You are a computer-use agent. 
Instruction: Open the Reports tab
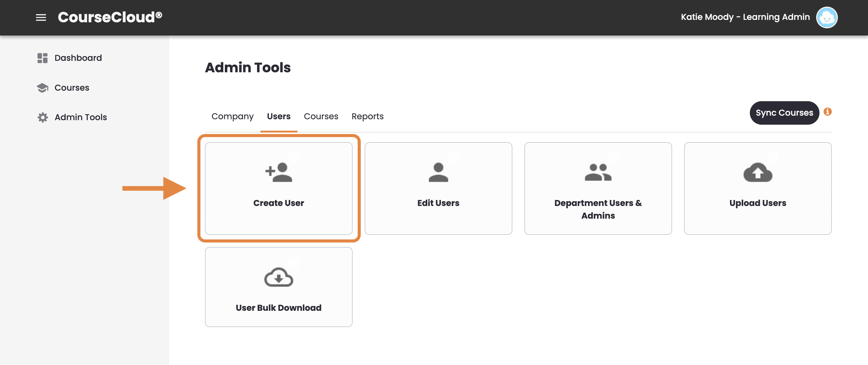click(x=367, y=116)
